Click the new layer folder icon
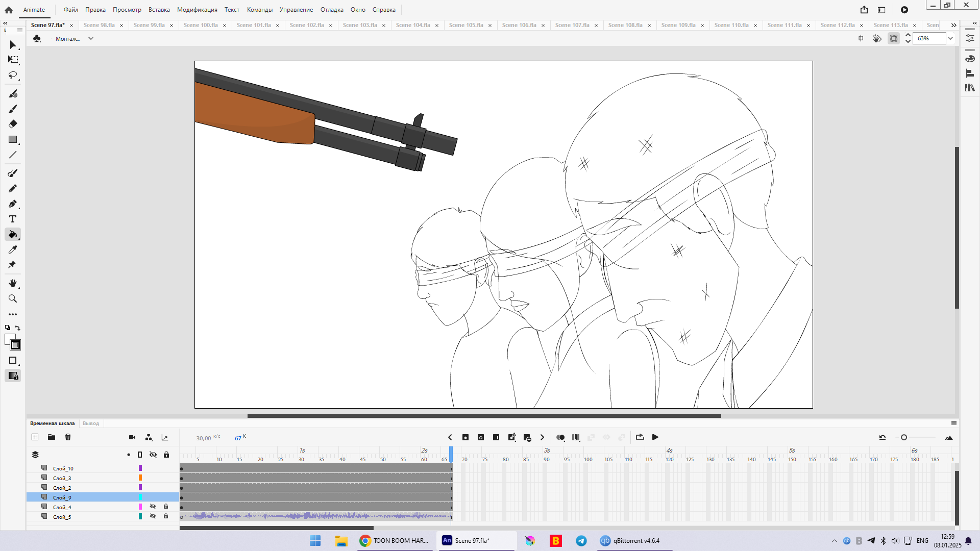 (52, 437)
